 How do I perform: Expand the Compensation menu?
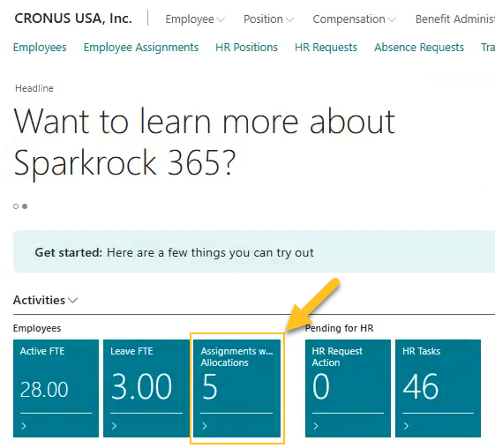coord(354,19)
